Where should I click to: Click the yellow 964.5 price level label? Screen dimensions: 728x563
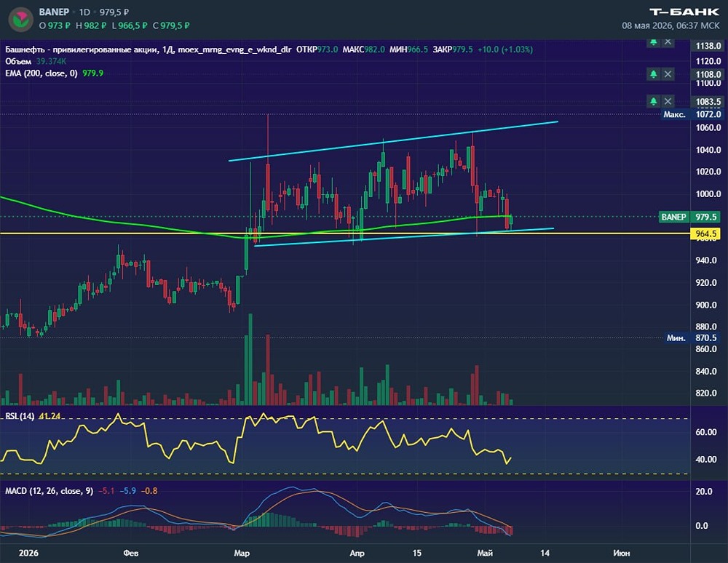click(705, 233)
